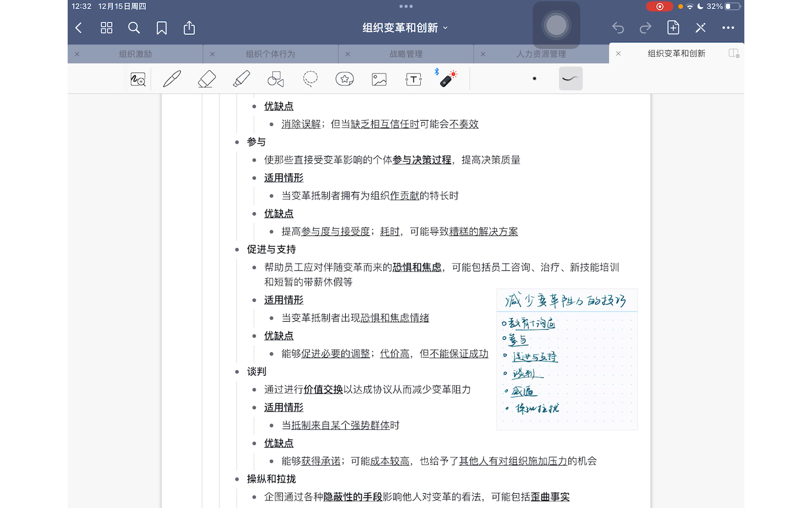The height and width of the screenshot is (508, 812).
Task: Click the handwritten title 减少变革阻力的技巧
Action: click(x=566, y=301)
